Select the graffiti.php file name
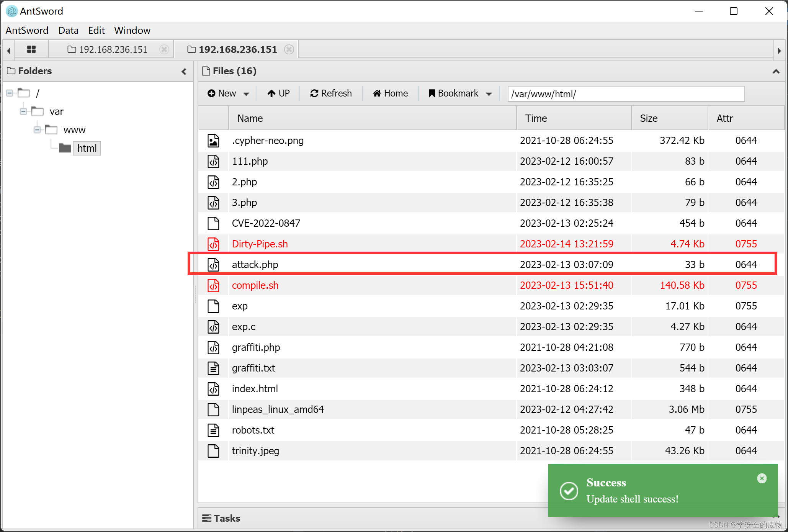The height and width of the screenshot is (532, 788). pyautogui.click(x=256, y=347)
